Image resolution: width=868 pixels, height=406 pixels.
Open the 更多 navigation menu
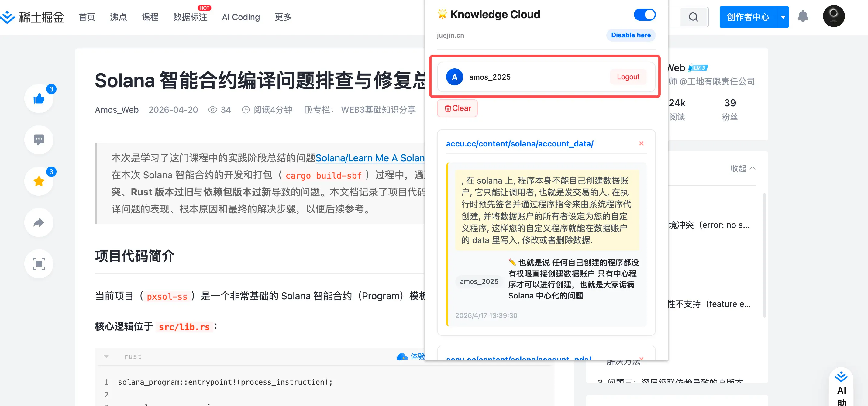[x=283, y=17]
